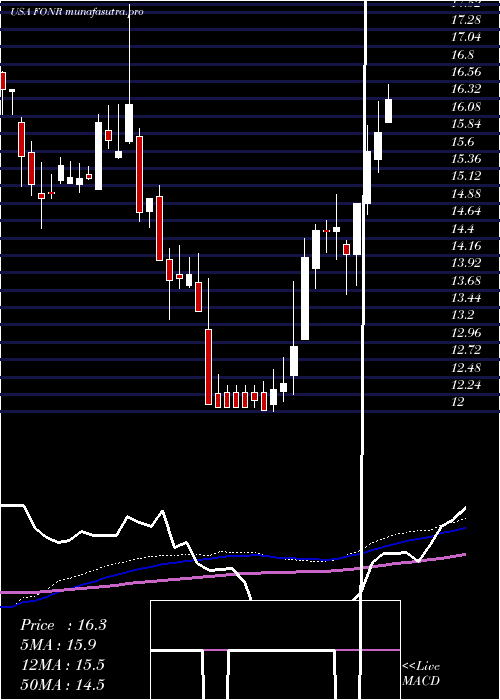Select the 12.96 price label
The height and width of the screenshot is (700, 500).
[466, 333]
